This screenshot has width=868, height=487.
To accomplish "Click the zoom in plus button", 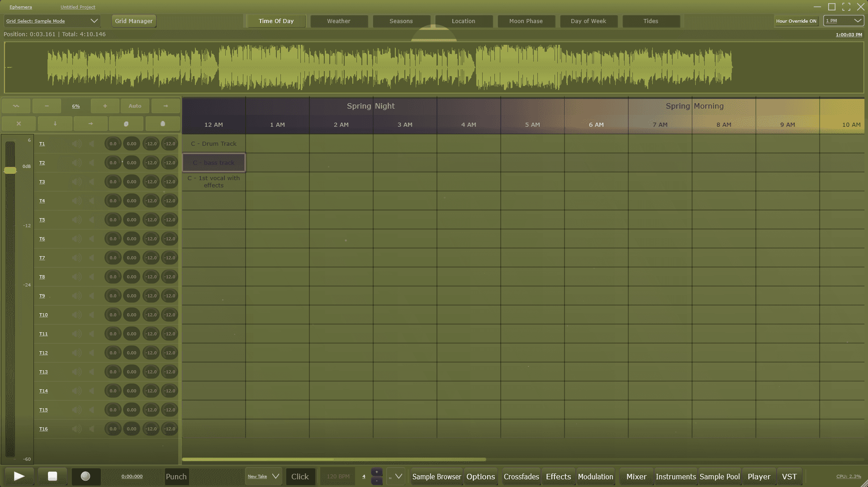I will click(105, 106).
